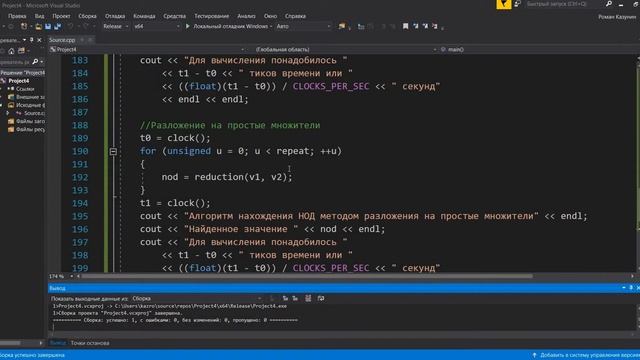Image resolution: width=640 pixels, height=360 pixels.
Task: Go to previous bookmark icon
Action: point(416,26)
